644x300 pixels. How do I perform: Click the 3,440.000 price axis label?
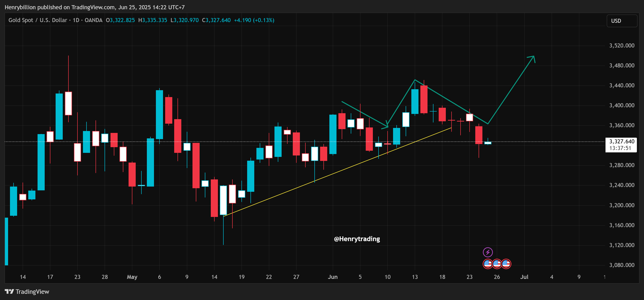click(621, 85)
